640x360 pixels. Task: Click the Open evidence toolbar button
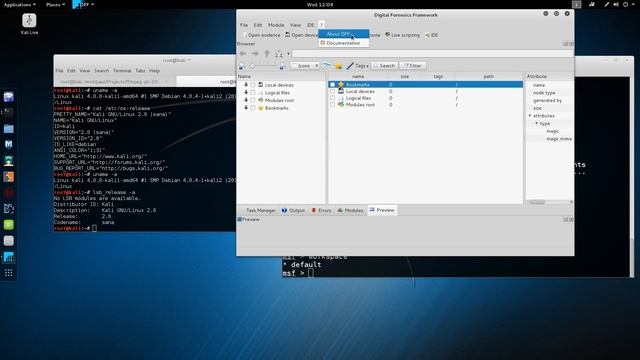pos(262,35)
